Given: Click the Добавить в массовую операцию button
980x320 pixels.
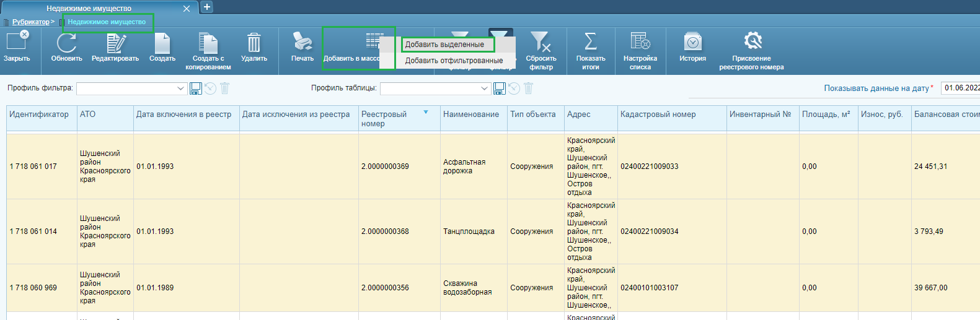Looking at the screenshot, I should pos(358,48).
